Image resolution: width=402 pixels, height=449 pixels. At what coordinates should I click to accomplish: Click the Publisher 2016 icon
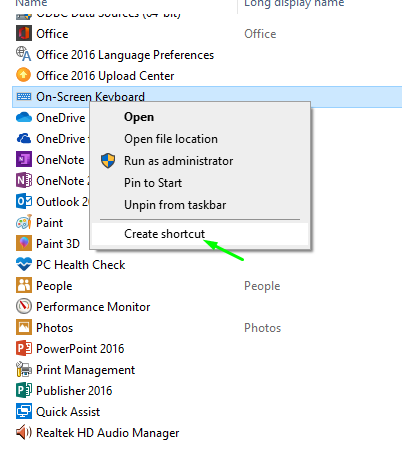[x=24, y=390]
